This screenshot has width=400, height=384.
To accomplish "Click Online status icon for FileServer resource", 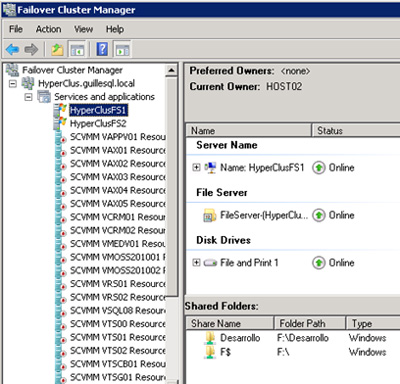I will point(319,215).
